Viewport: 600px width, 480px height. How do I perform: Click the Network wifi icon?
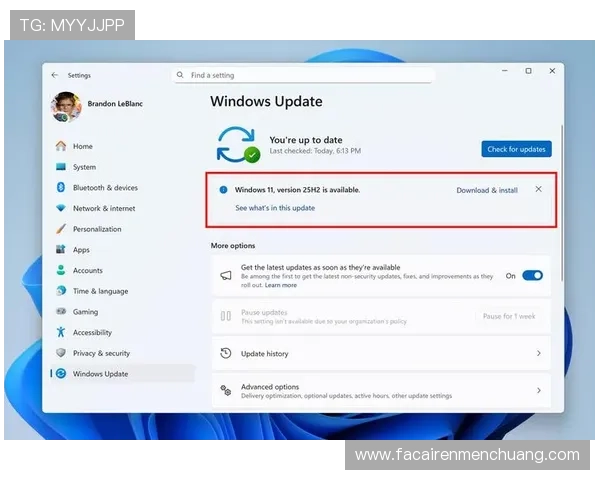(x=61, y=208)
